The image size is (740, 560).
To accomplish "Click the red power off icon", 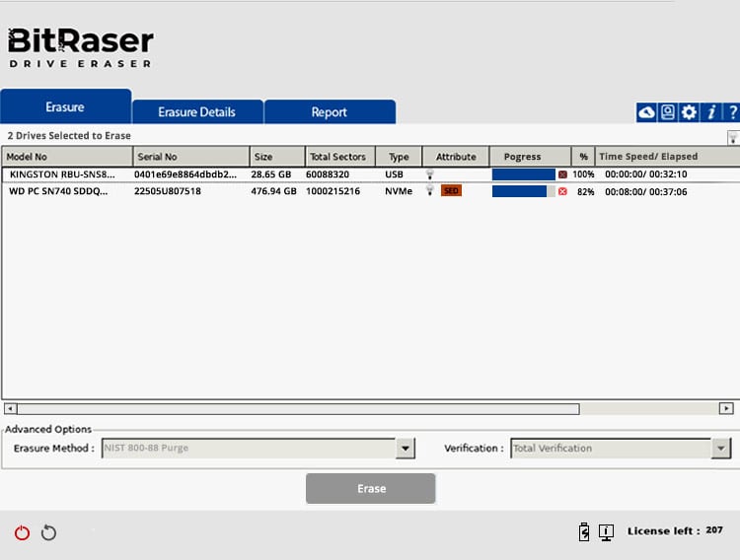I will 22,532.
